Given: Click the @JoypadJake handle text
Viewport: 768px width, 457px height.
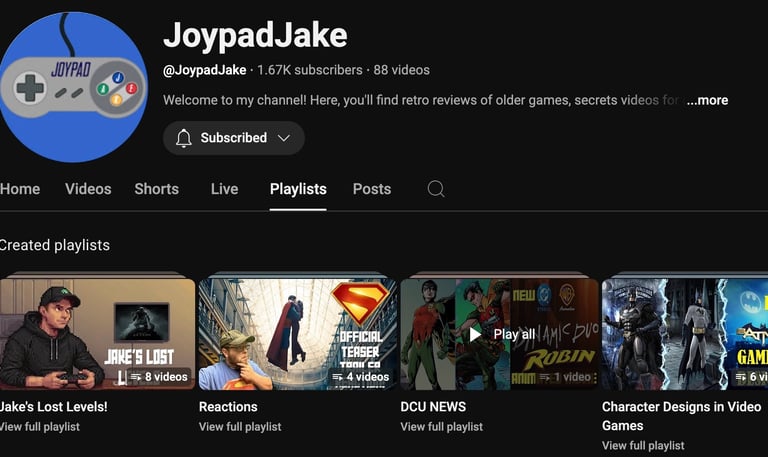Looking at the screenshot, I should point(204,70).
